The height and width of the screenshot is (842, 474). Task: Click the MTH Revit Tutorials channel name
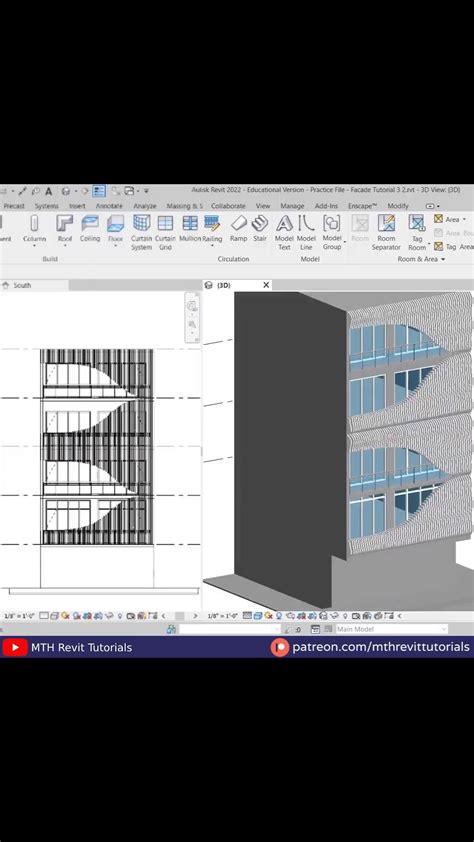82,647
